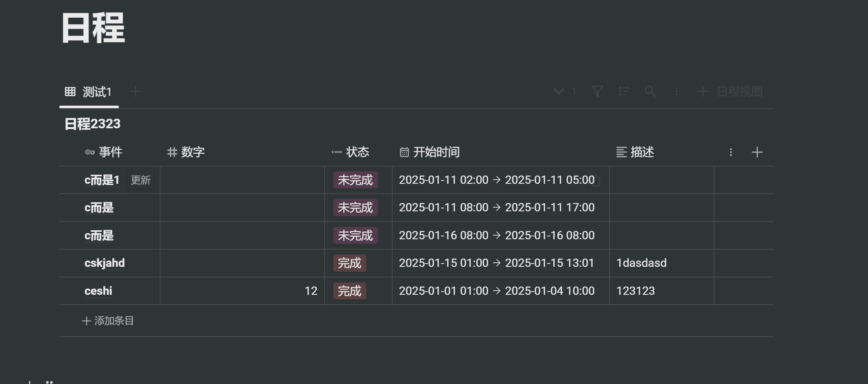Viewport: 868px width, 384px height.
Task: Expand the collapsed-items chevron showing 1
Action: click(559, 91)
